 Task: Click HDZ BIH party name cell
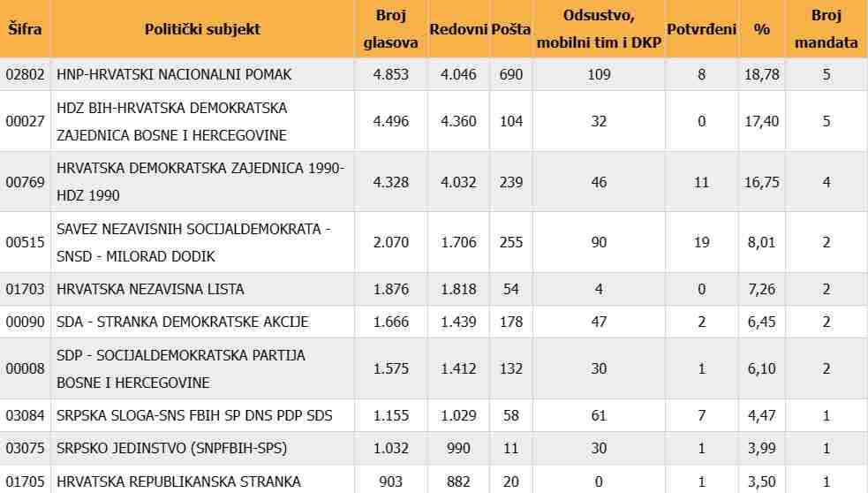171,122
